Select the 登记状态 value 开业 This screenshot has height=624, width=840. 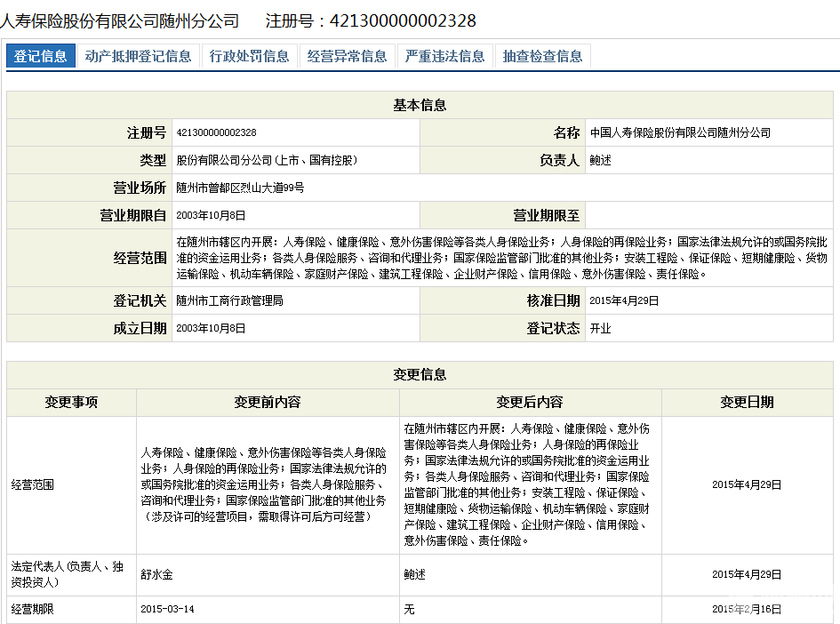click(601, 328)
